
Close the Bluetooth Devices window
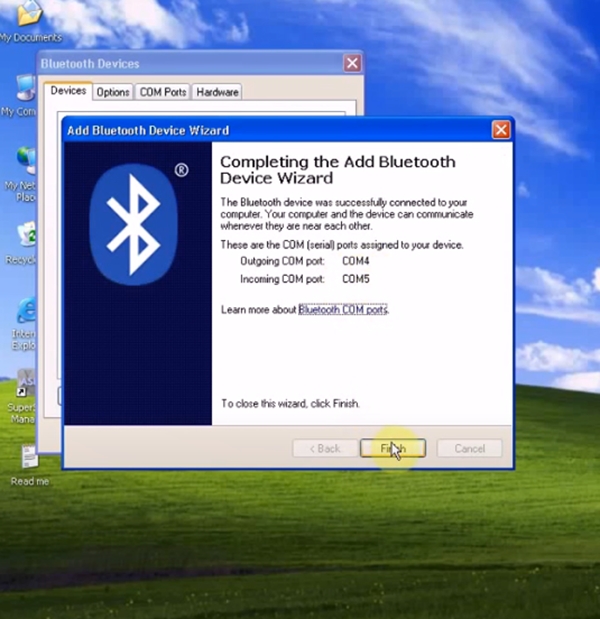pos(352,63)
